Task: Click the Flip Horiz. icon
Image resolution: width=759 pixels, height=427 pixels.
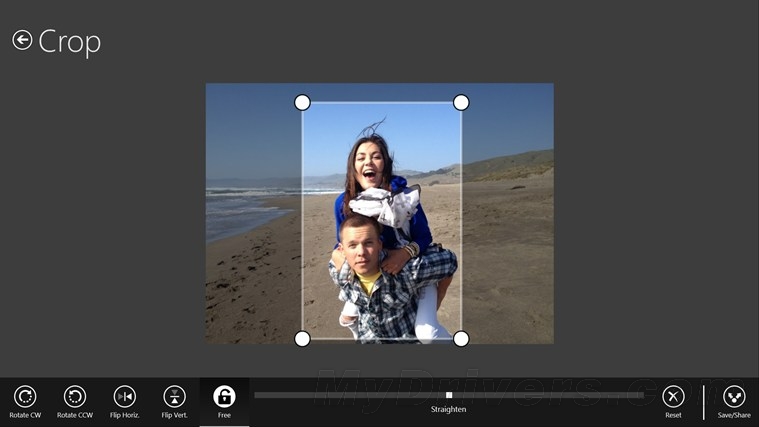Action: coord(125,396)
